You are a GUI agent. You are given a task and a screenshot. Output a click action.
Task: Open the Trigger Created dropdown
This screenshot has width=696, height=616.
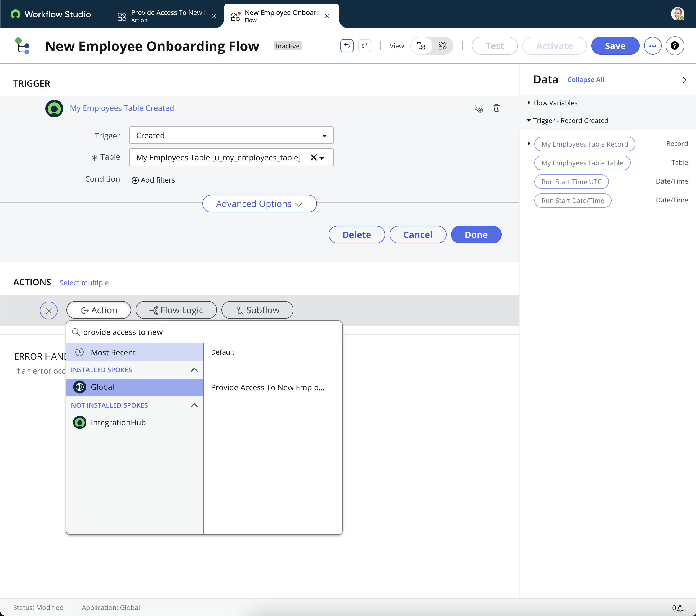tap(231, 135)
